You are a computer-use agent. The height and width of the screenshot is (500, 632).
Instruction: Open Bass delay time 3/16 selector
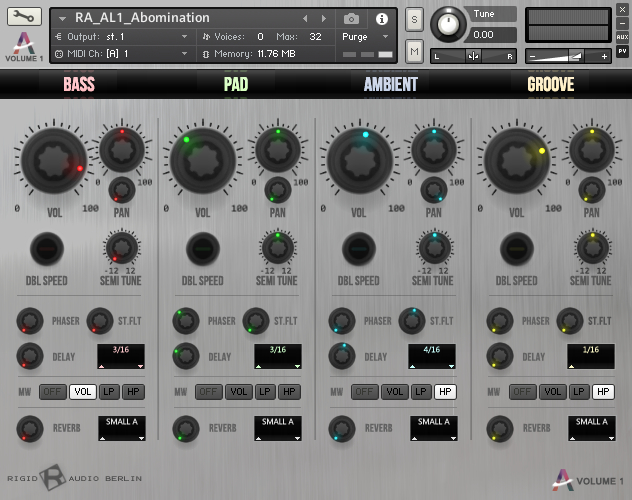(x=121, y=356)
